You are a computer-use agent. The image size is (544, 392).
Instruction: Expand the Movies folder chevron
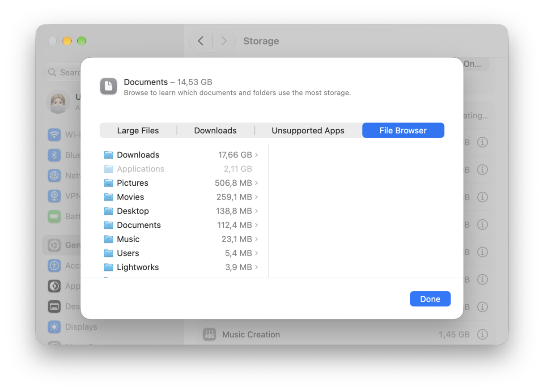click(x=256, y=197)
